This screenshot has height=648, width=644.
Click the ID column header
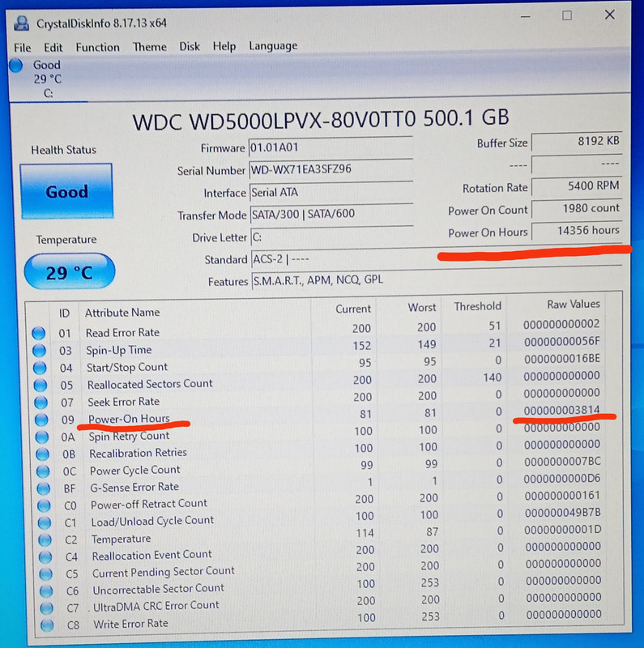point(64,313)
